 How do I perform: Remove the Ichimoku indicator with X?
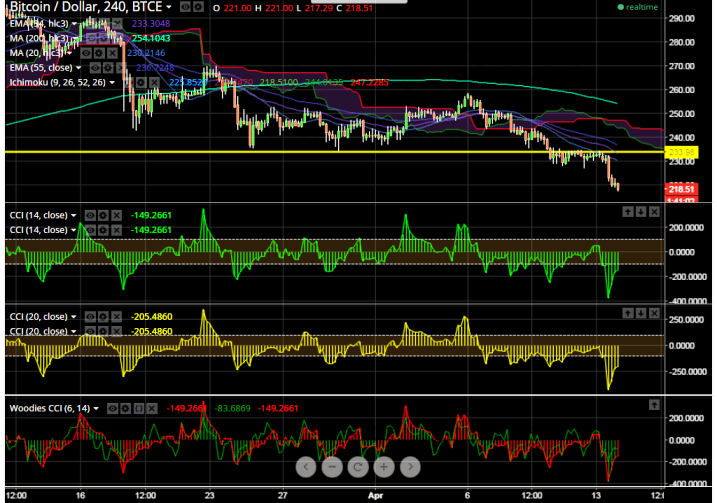point(154,82)
